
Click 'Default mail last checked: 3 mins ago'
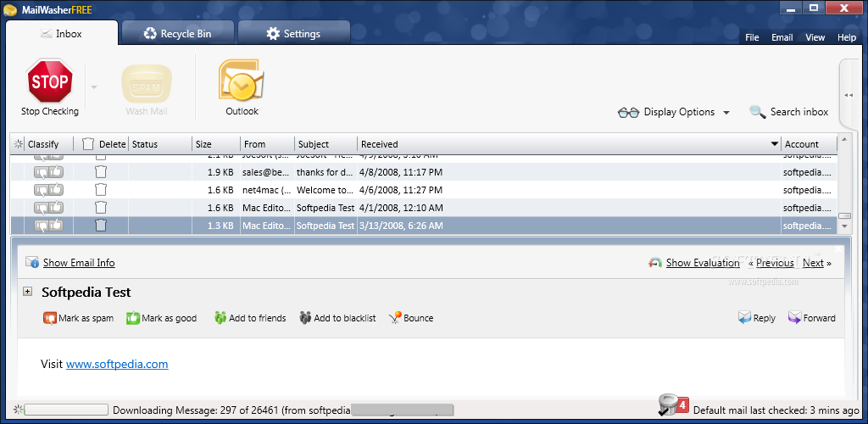pos(776,410)
